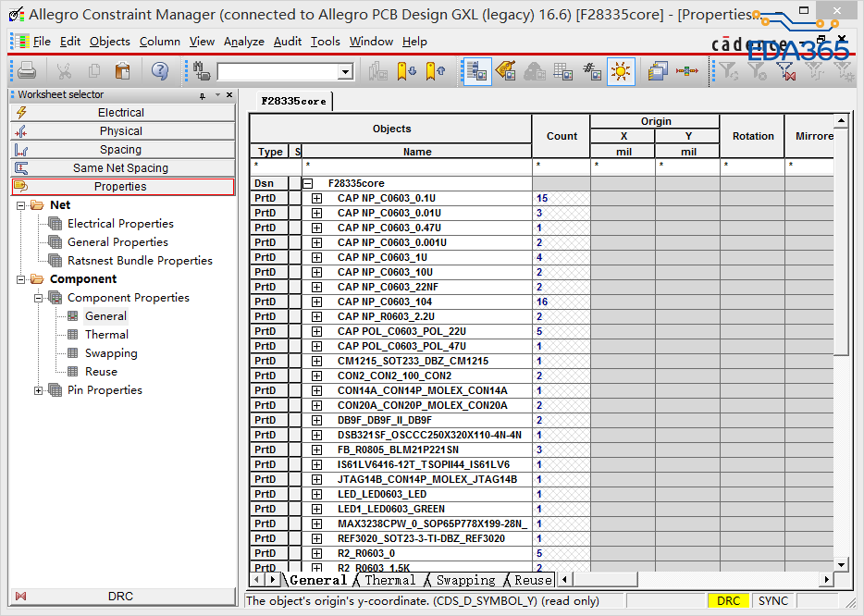Expand the Pin Properties tree node
Screen dimensions: 864x616
39,390
